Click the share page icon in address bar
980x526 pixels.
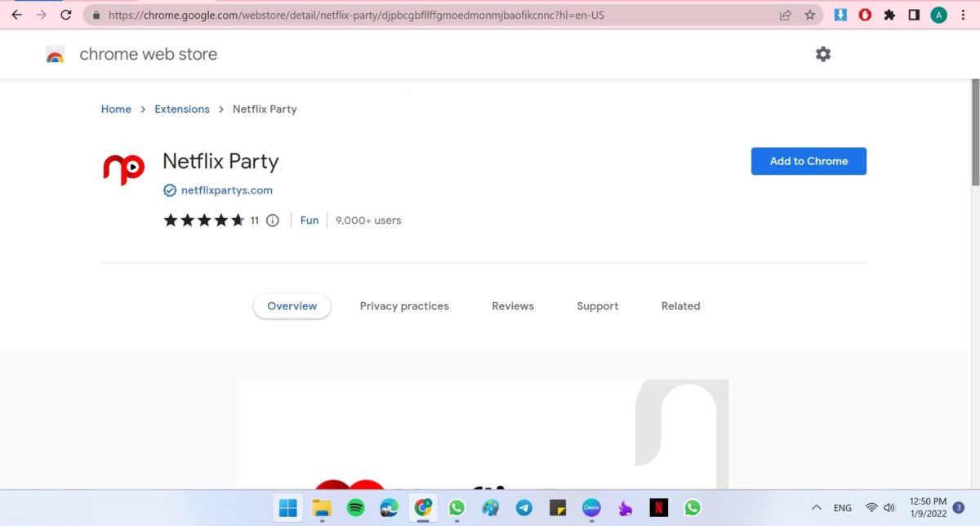pyautogui.click(x=786, y=15)
